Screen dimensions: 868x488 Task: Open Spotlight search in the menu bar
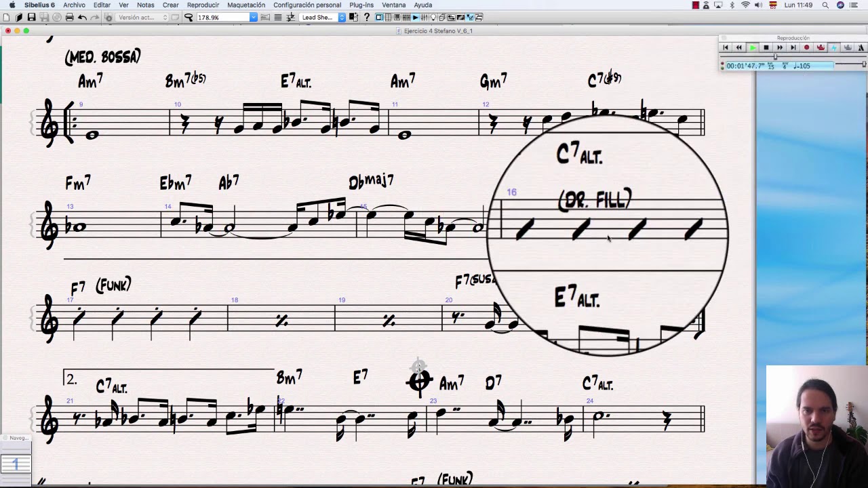pyautogui.click(x=825, y=5)
